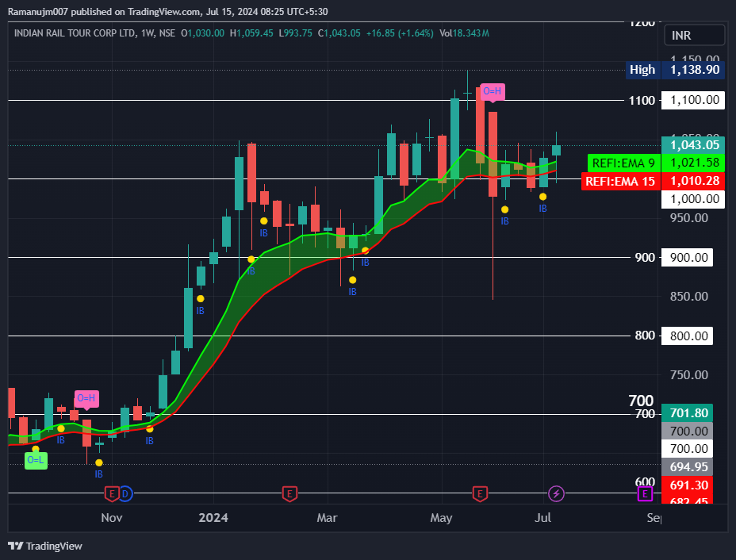Click the 750.00 price scale value
The height and width of the screenshot is (560, 736).
pyautogui.click(x=689, y=375)
